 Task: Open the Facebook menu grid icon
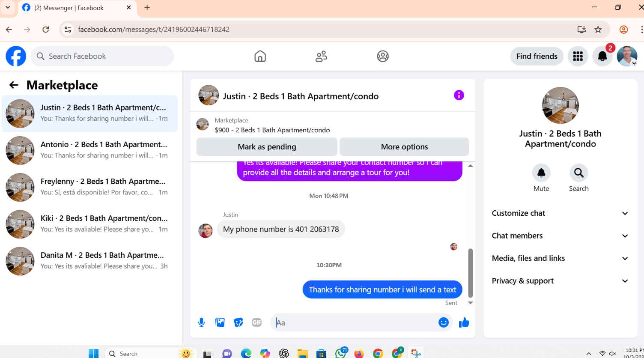click(x=578, y=56)
